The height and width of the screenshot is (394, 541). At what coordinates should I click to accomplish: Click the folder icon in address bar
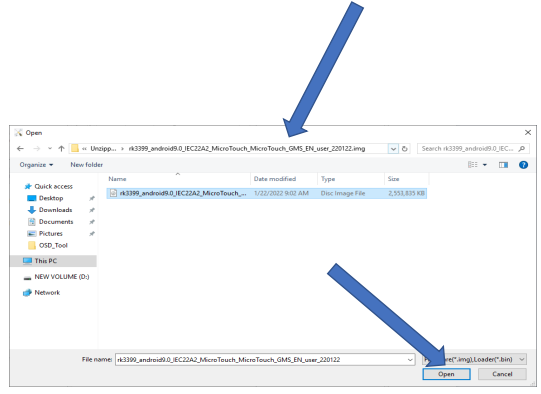pos(75,149)
